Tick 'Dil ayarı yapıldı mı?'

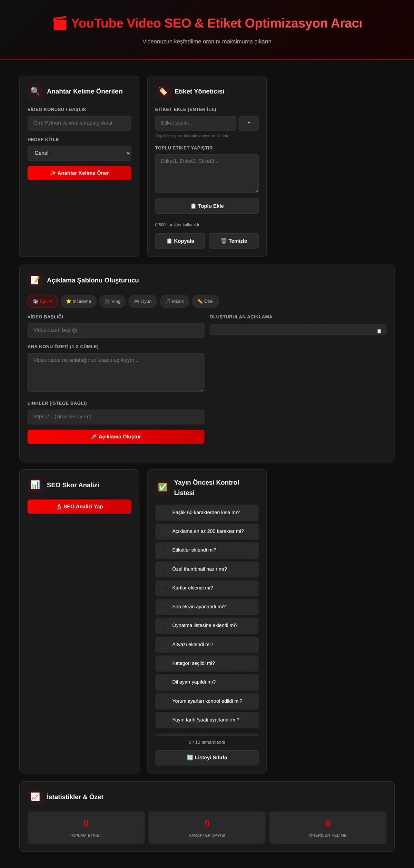click(x=165, y=682)
